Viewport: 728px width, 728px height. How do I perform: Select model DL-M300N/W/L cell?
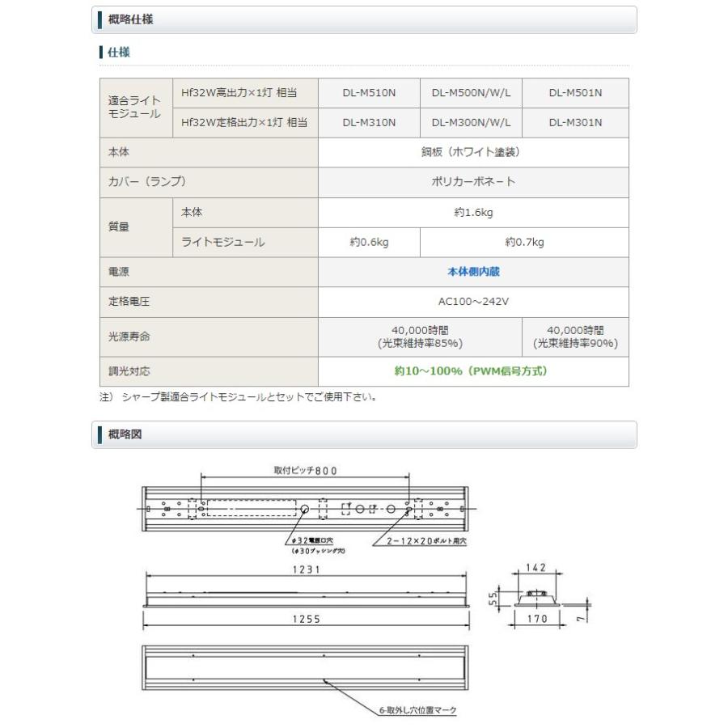471,123
